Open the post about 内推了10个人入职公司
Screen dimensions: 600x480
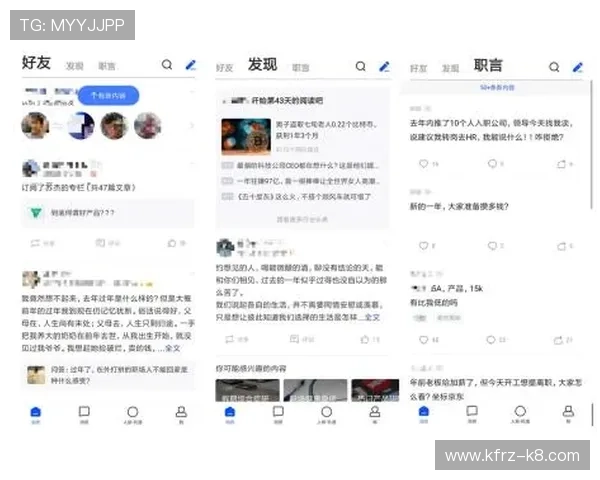point(491,130)
